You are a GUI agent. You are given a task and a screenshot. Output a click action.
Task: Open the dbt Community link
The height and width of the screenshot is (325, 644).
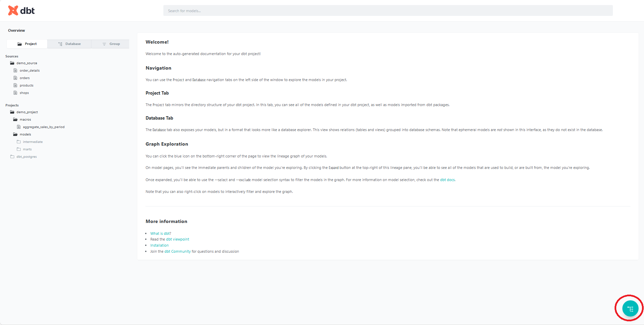pyautogui.click(x=178, y=251)
